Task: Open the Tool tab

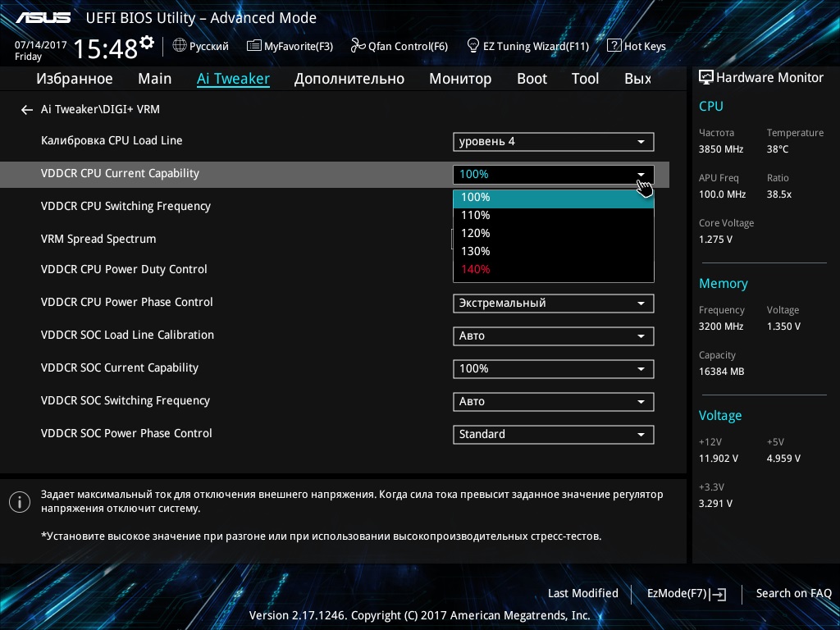Action: click(x=585, y=79)
